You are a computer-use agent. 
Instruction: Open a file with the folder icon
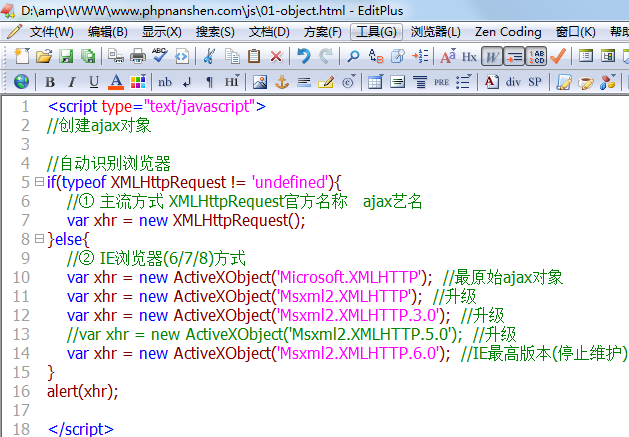click(x=44, y=57)
